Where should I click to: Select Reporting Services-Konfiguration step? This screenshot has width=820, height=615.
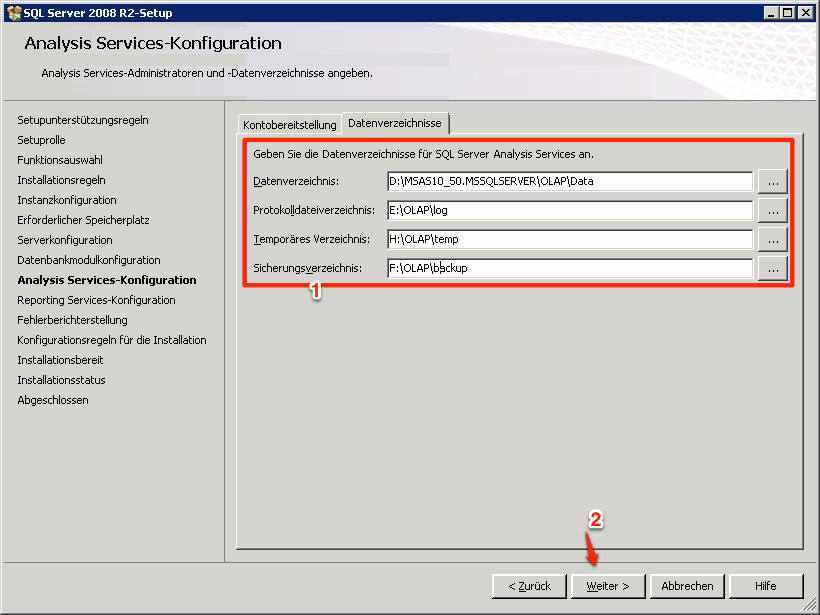pos(96,300)
